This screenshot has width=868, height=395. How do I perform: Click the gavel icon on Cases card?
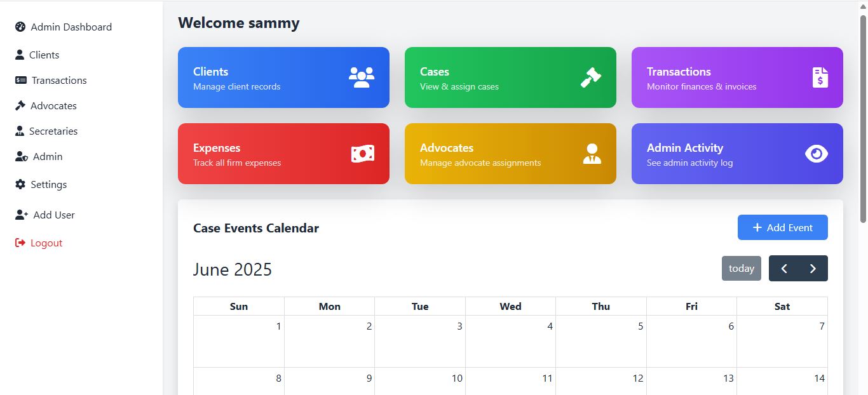click(590, 77)
